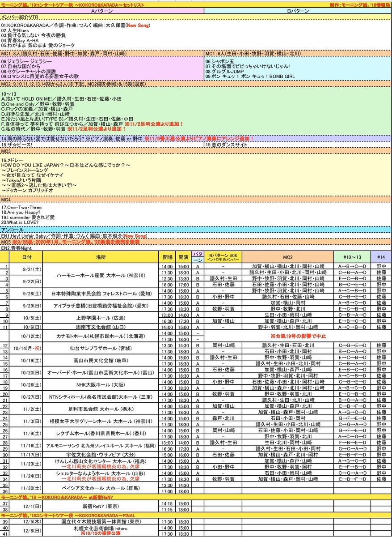The image size is (392, 537).
Task: Click the 周南市文化会館 (山口) venue
Action: (x=101, y=327)
